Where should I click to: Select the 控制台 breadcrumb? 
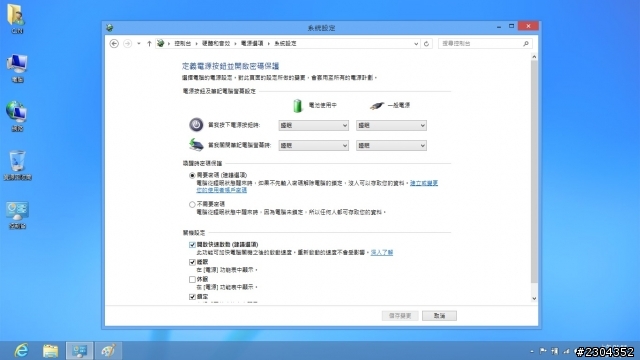[x=182, y=43]
